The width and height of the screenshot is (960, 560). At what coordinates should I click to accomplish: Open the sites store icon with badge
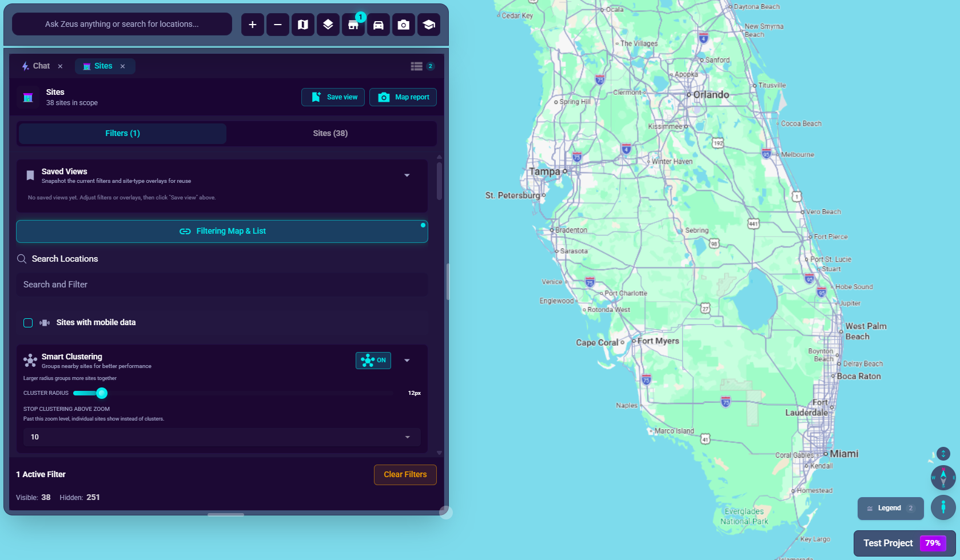(353, 25)
